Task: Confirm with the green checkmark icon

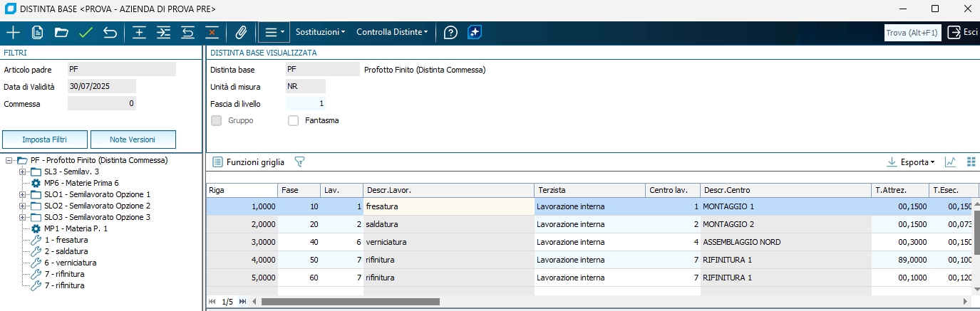Action: coord(86,32)
